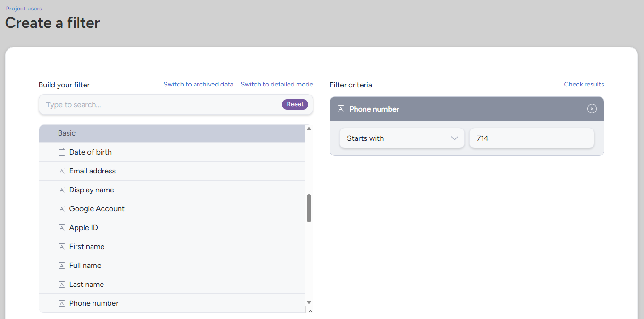Choose First name in the field list
The image size is (644, 319).
[87, 247]
